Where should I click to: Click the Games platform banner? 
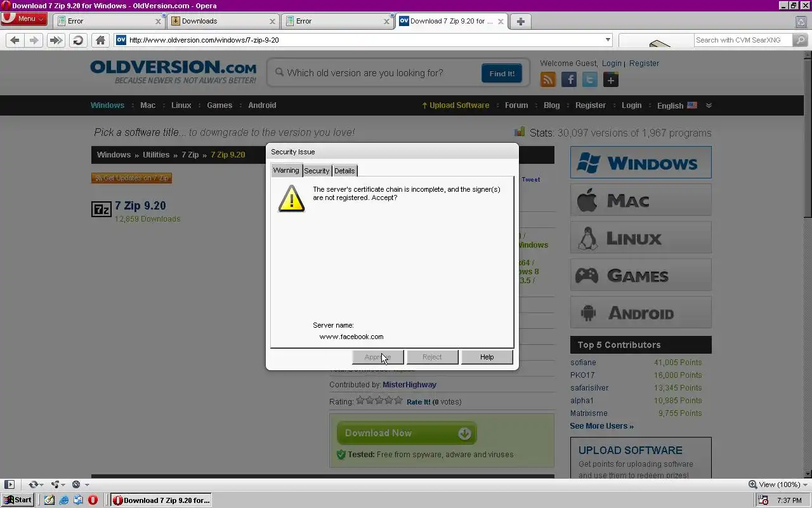point(641,275)
